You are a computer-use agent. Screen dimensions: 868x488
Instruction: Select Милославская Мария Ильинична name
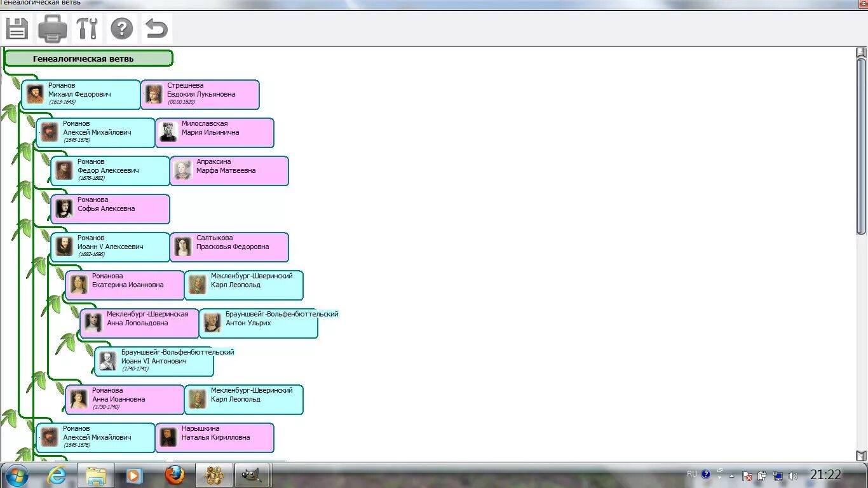coord(210,128)
